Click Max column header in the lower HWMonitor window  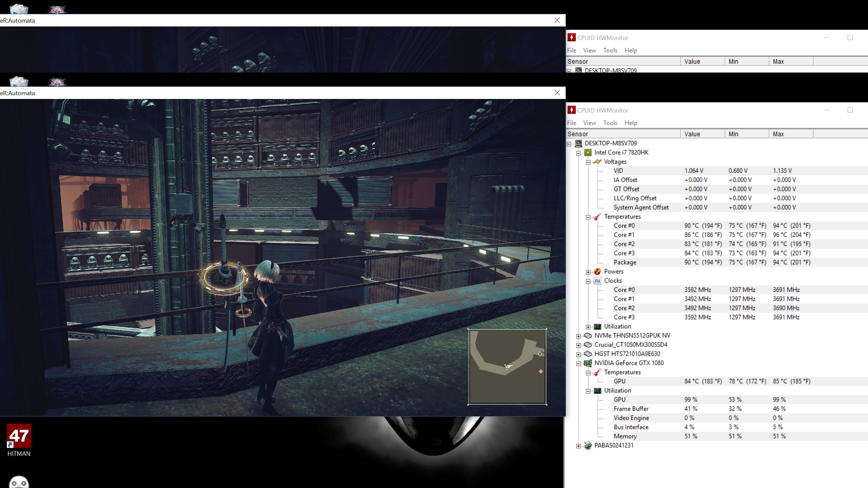tap(791, 134)
